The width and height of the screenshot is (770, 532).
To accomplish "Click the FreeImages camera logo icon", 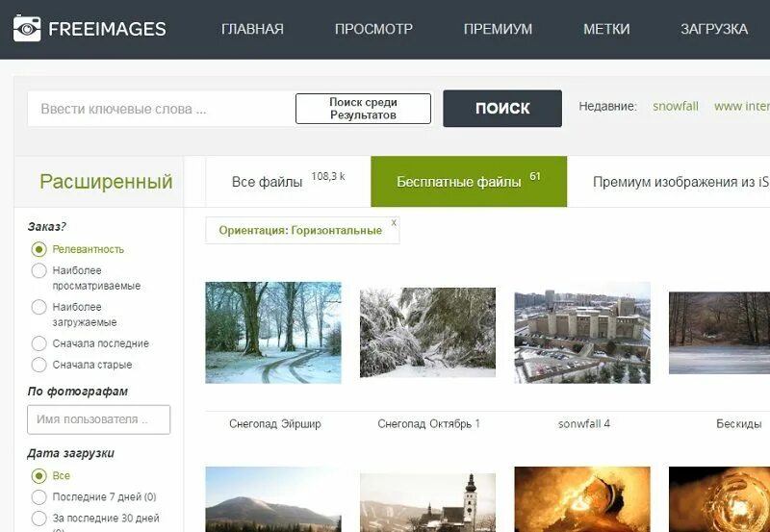I will [x=27, y=29].
